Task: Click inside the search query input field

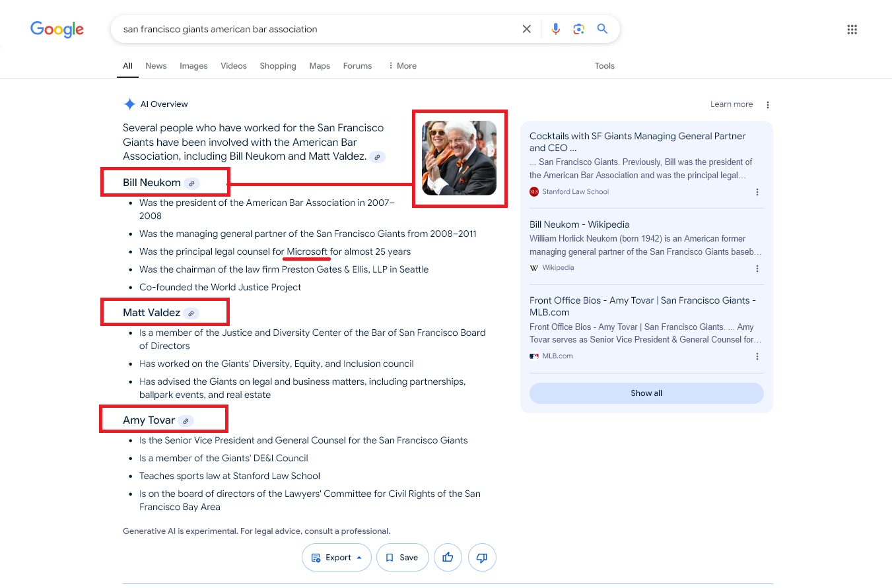Action: (317, 29)
